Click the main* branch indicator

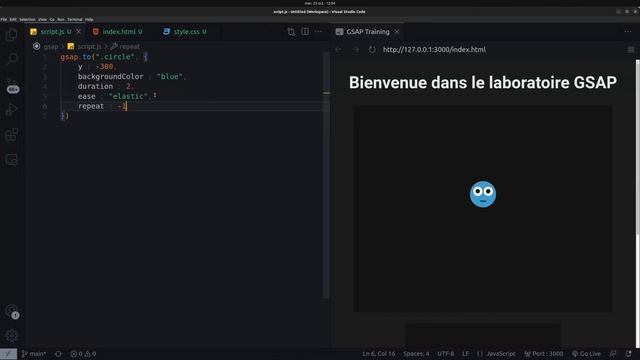click(34, 354)
